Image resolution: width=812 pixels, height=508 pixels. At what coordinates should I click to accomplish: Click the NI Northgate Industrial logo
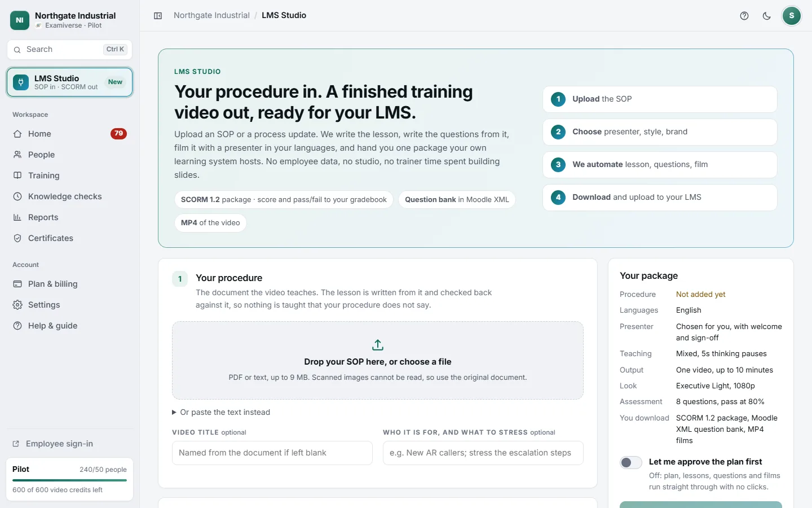coord(20,20)
